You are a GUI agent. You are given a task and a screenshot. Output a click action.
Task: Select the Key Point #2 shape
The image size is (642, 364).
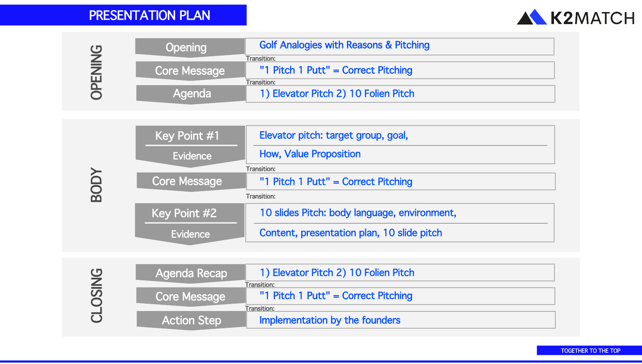[189, 224]
